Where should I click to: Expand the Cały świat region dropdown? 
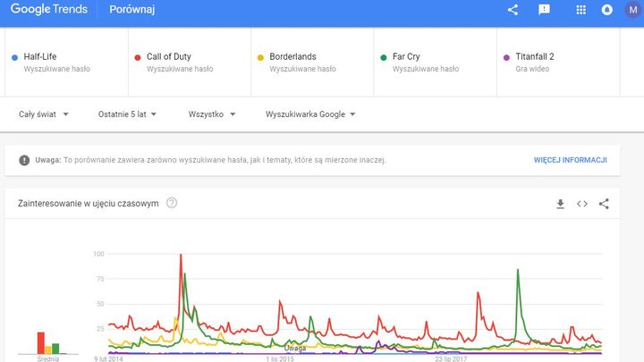coord(44,114)
